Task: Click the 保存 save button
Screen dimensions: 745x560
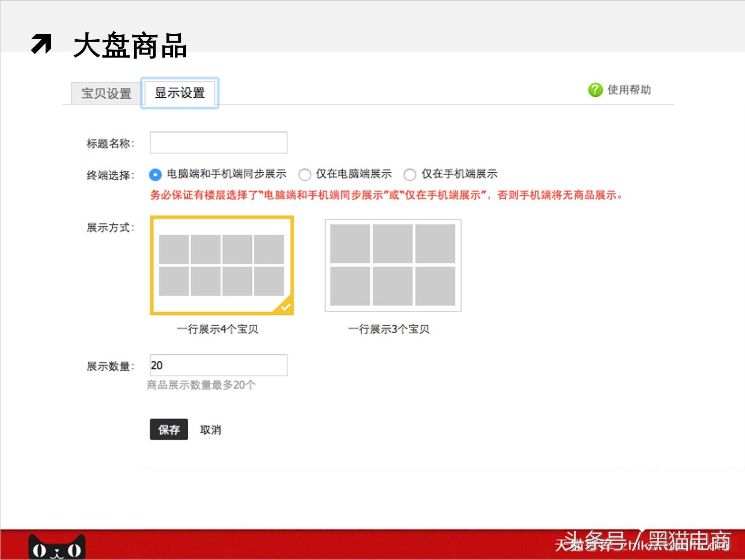Action: [169, 430]
